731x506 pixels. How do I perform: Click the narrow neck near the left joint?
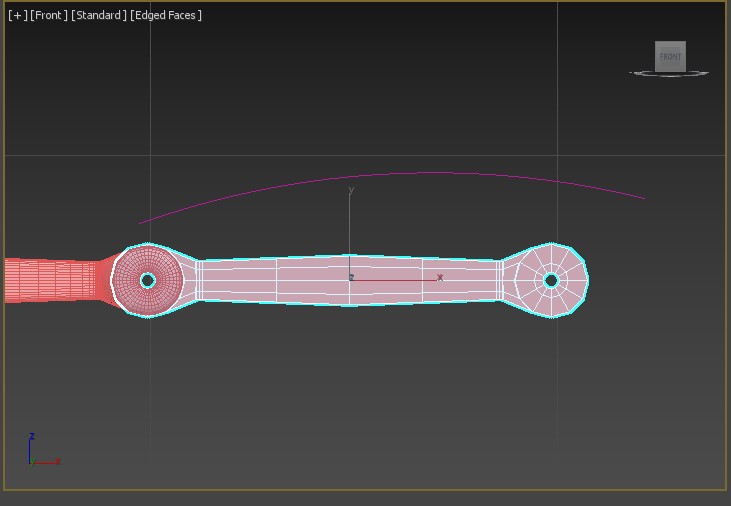199,280
